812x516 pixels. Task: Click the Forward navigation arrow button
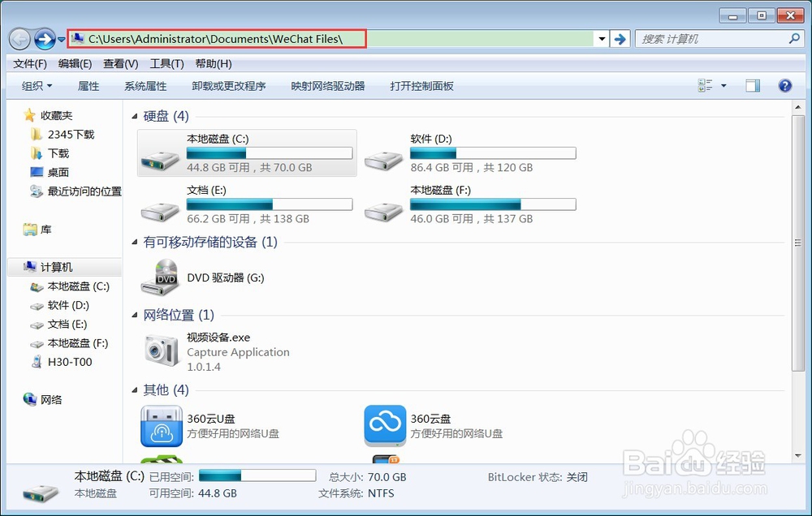pos(45,39)
